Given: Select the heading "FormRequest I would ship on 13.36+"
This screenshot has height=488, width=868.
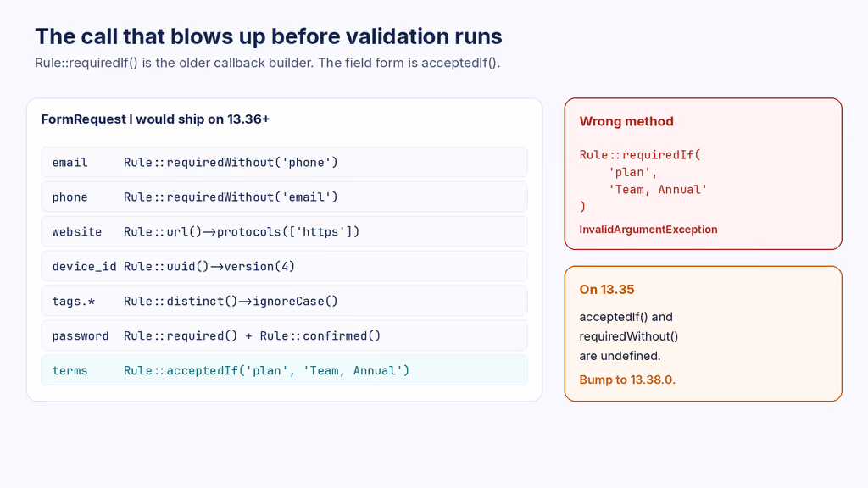Looking at the screenshot, I should (x=155, y=119).
